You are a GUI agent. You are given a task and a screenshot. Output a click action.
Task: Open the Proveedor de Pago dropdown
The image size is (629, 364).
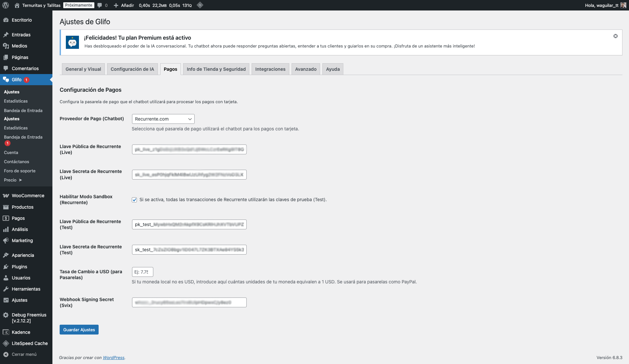coord(163,119)
